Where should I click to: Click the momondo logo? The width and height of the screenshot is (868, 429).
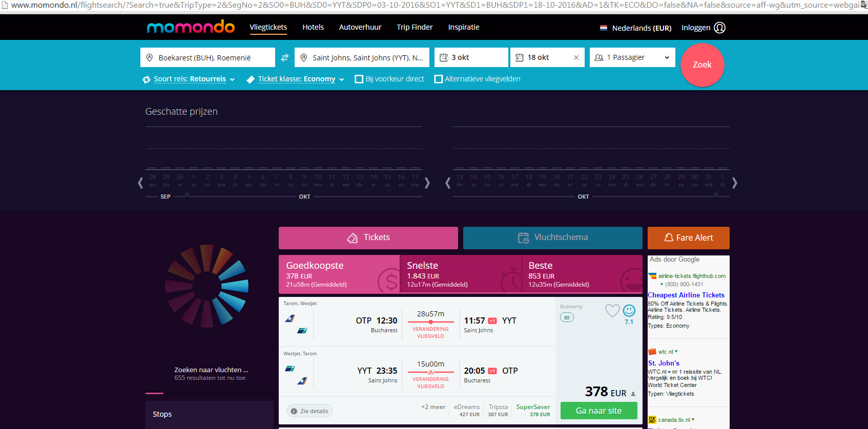pos(191,27)
